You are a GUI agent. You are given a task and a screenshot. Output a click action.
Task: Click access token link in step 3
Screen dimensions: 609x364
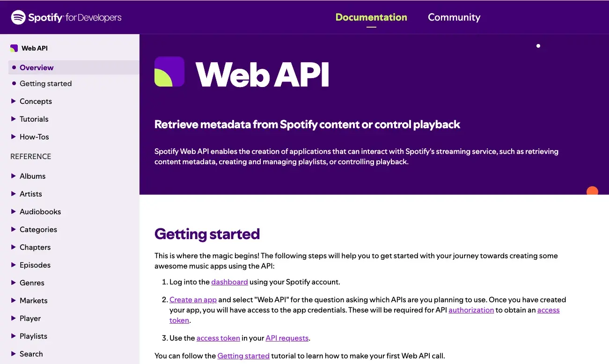pos(218,338)
